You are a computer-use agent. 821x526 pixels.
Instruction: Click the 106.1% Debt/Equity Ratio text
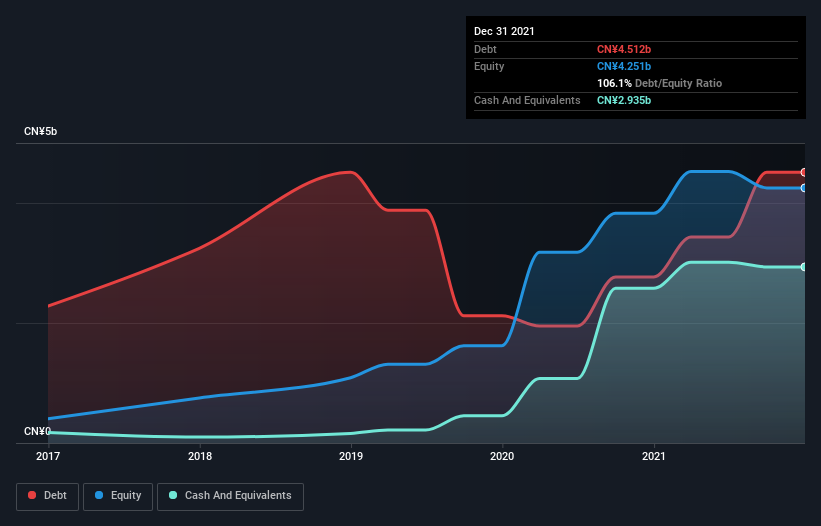point(659,83)
